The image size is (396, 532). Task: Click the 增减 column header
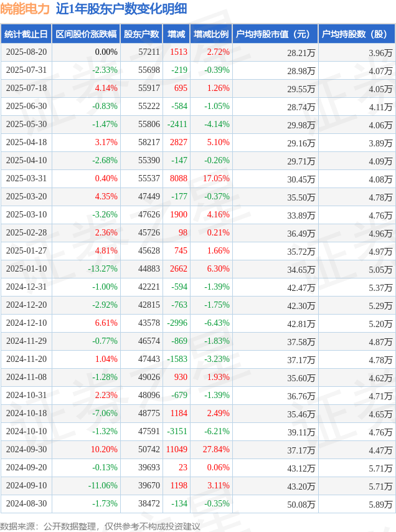[x=176, y=34]
